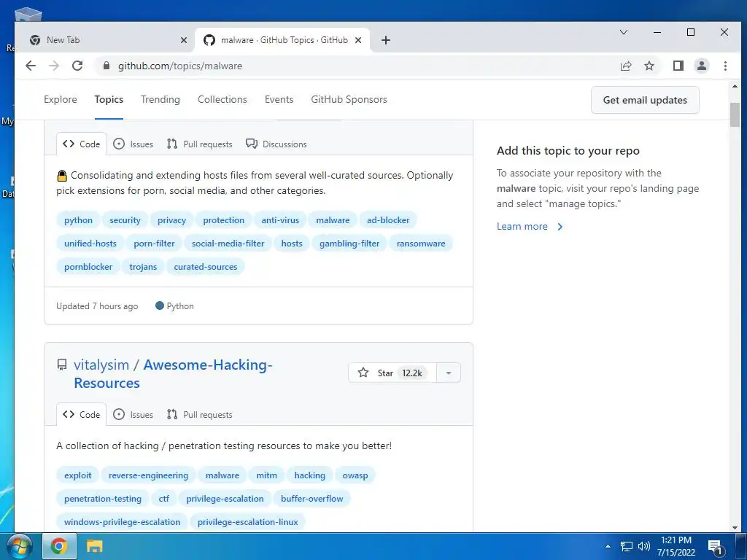Reload the GitHub topics page
747x560 pixels.
77,66
